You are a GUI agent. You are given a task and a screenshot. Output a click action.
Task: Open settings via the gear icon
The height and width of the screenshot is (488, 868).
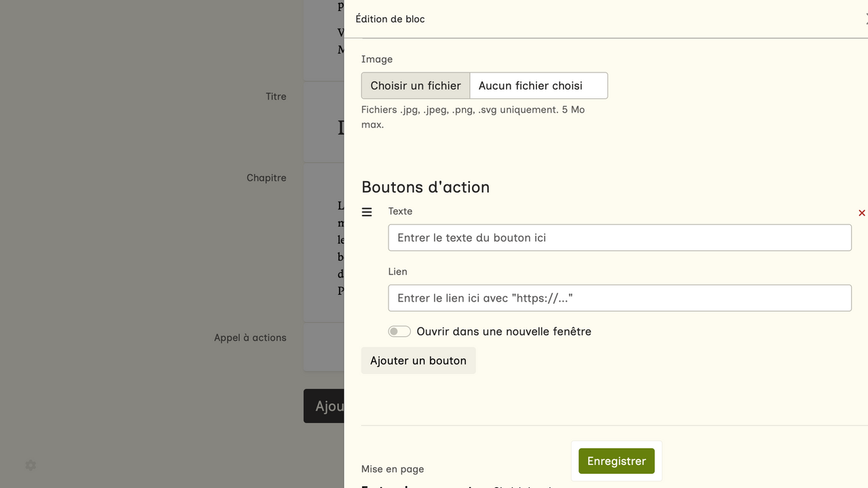31,466
